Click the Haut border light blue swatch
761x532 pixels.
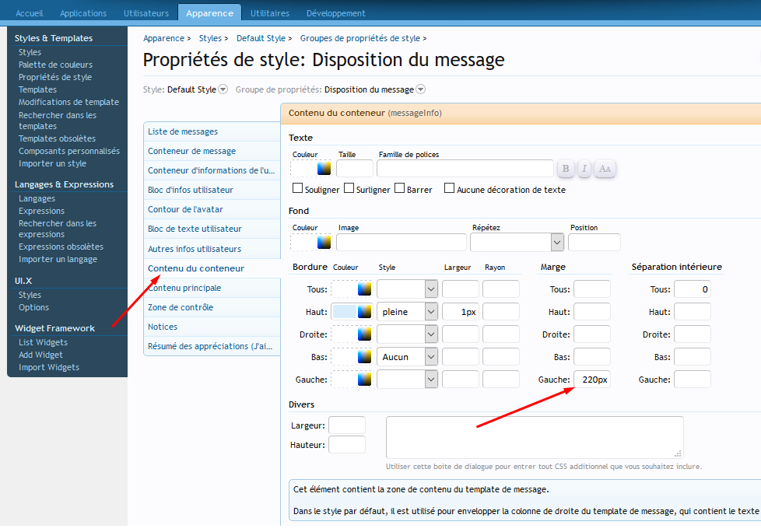pyautogui.click(x=344, y=312)
